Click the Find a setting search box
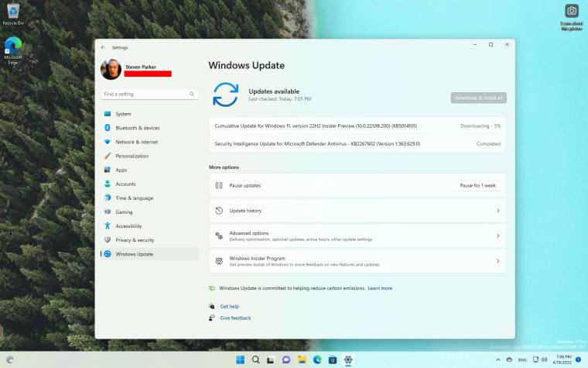This screenshot has width=588, height=368. [149, 94]
